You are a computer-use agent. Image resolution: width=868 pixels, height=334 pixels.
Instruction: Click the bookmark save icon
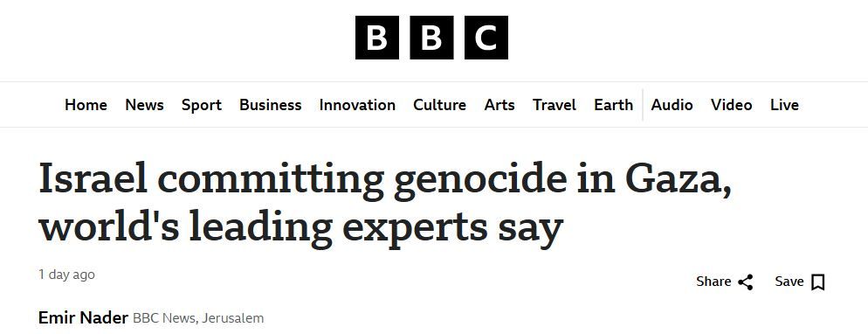[817, 282]
